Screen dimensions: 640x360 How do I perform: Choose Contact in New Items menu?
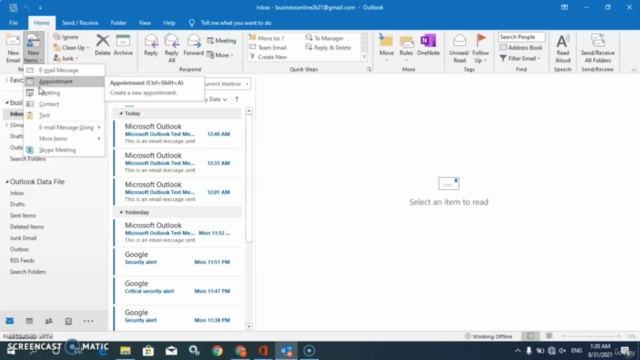tap(64, 104)
